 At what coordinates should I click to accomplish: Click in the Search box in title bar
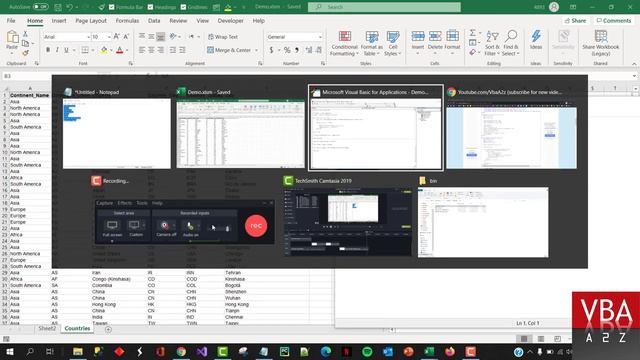(384, 7)
